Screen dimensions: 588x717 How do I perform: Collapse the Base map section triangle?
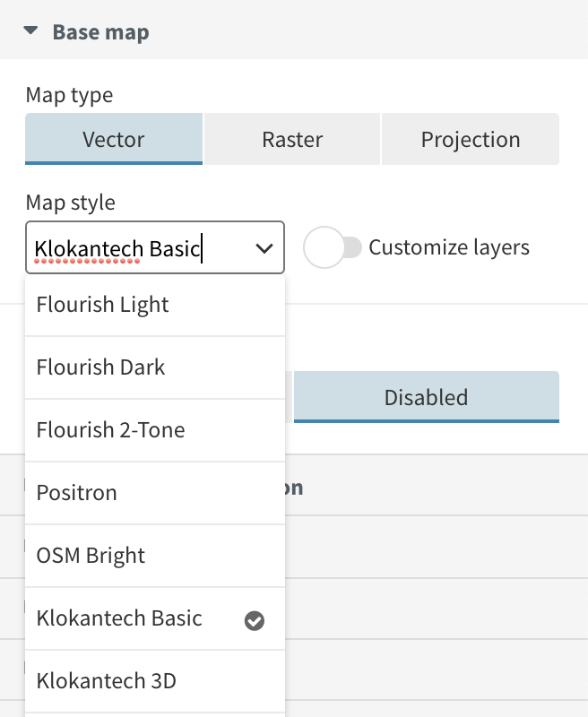(30, 31)
